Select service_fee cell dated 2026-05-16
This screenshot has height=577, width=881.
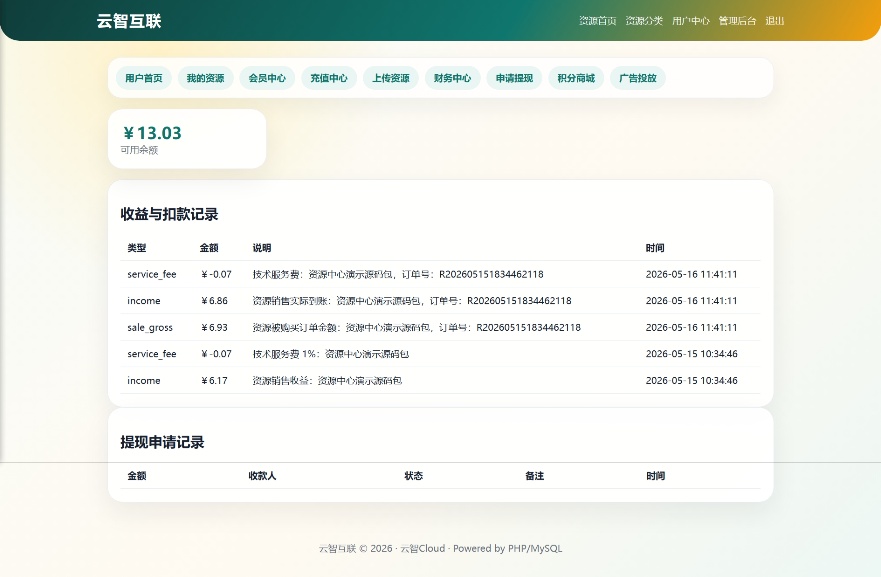pos(152,274)
